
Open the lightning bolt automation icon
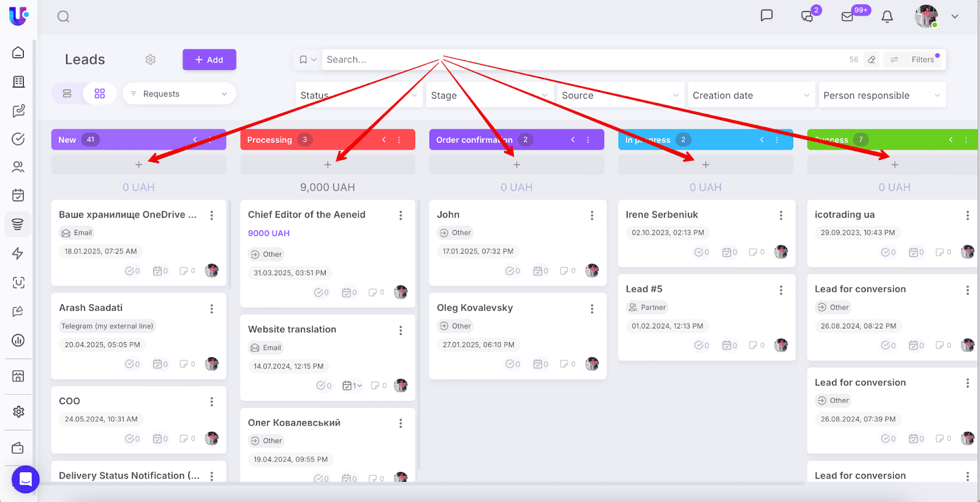click(x=18, y=254)
